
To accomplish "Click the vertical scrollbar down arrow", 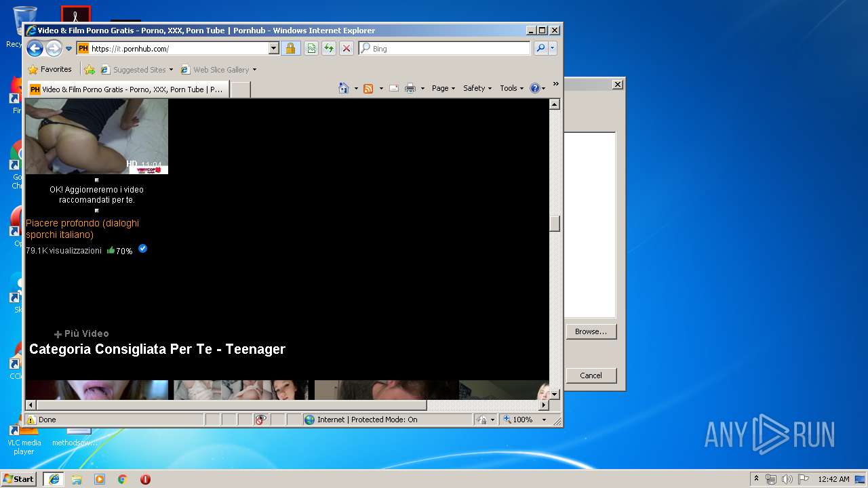I will click(555, 394).
